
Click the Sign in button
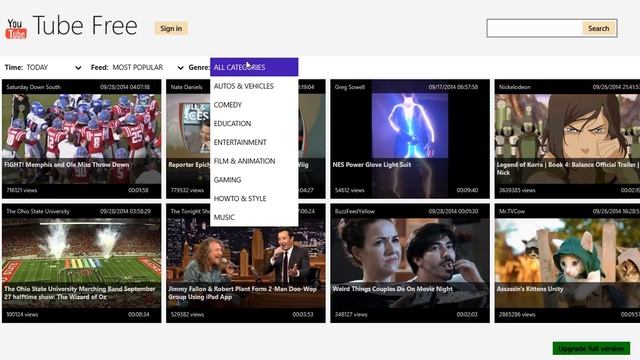point(171,28)
